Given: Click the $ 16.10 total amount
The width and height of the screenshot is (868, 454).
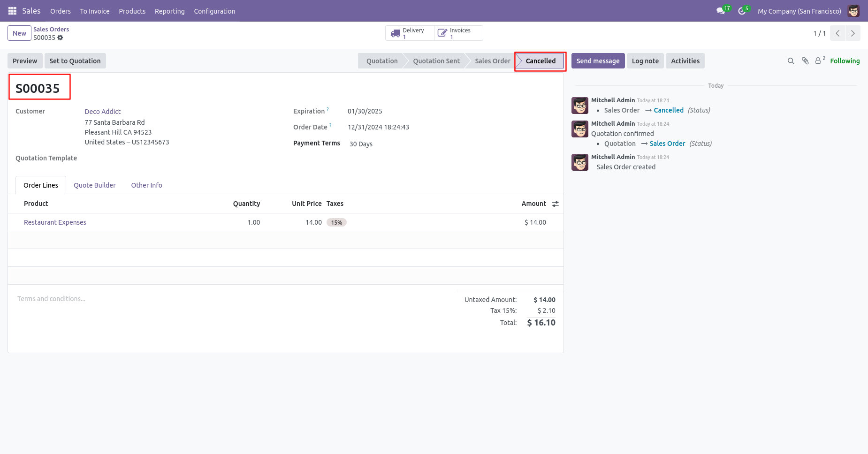Looking at the screenshot, I should pyautogui.click(x=541, y=323).
